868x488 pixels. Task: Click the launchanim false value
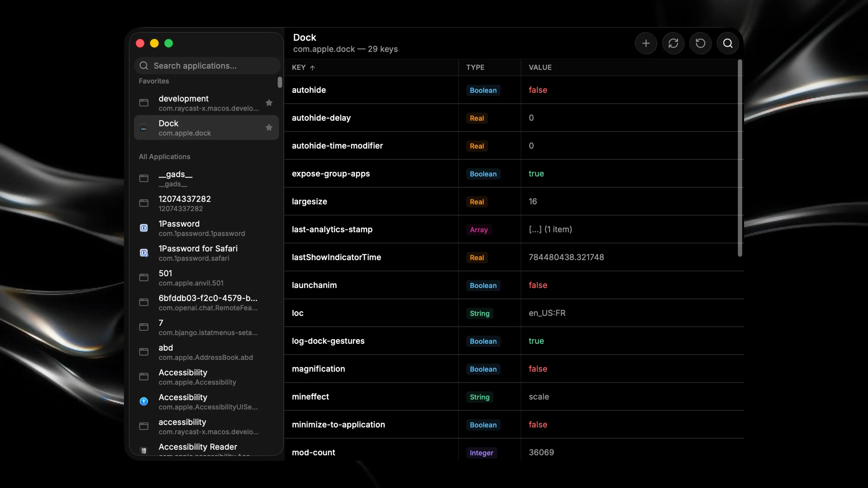pos(538,285)
